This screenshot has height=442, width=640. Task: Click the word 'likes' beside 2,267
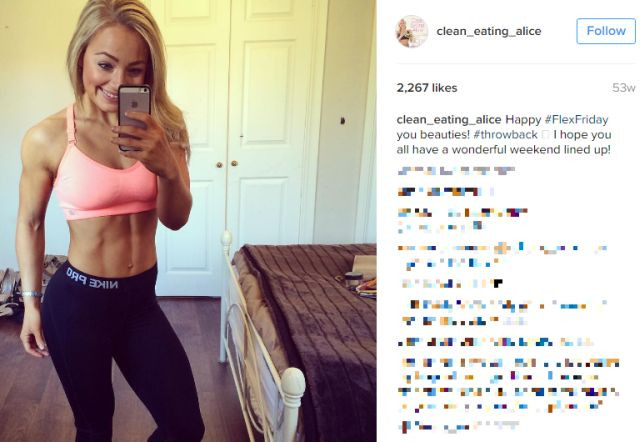click(444, 88)
